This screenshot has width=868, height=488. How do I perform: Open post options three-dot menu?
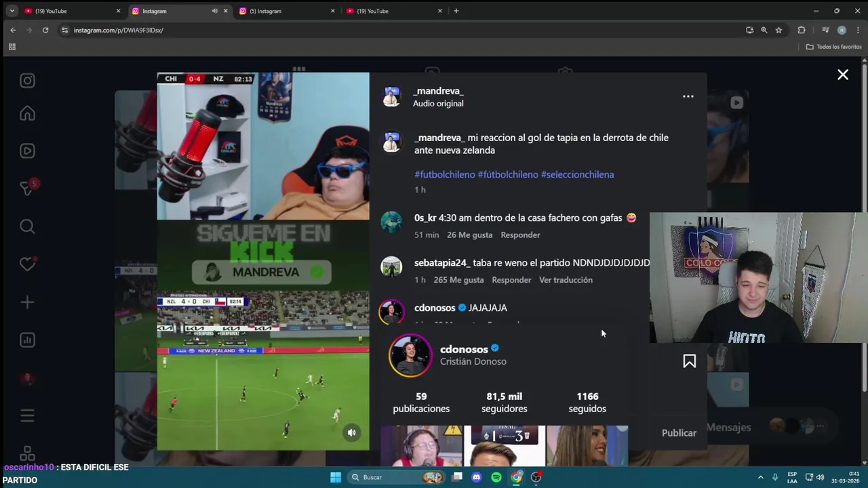688,96
